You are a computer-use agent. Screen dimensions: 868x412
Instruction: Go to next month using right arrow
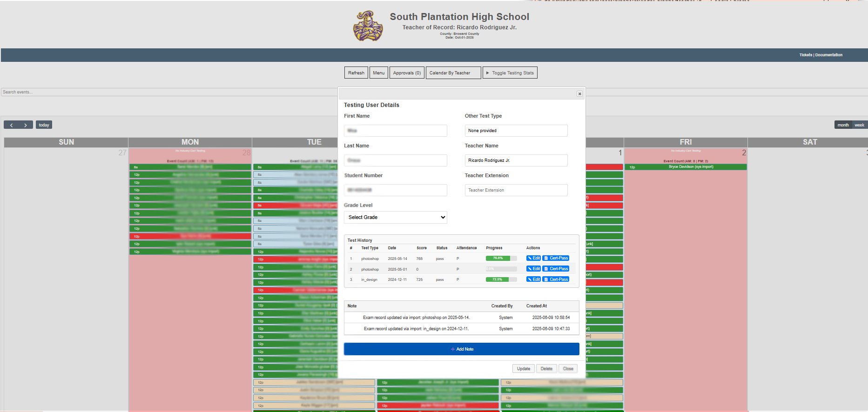pyautogui.click(x=26, y=125)
